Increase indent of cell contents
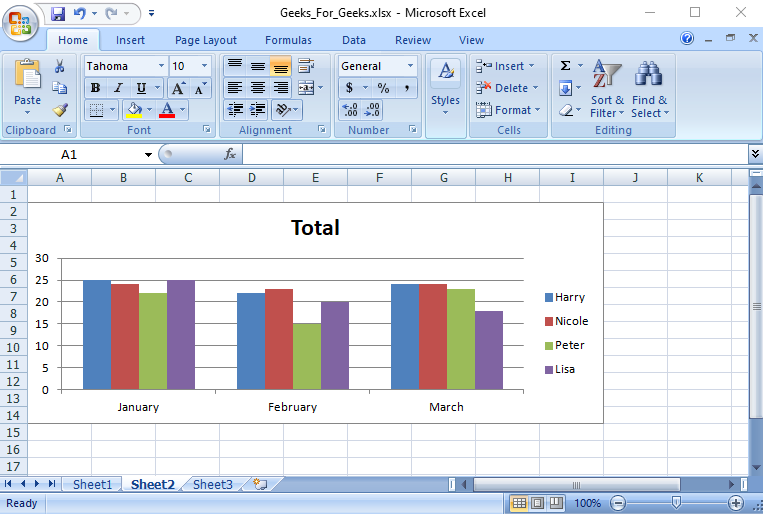Screen dimensions: 763x514 (x=258, y=110)
